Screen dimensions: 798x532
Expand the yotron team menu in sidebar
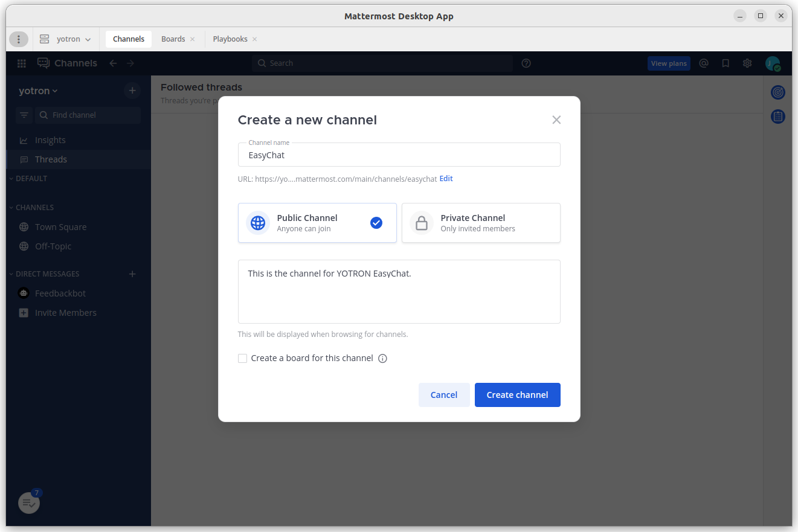coord(38,91)
